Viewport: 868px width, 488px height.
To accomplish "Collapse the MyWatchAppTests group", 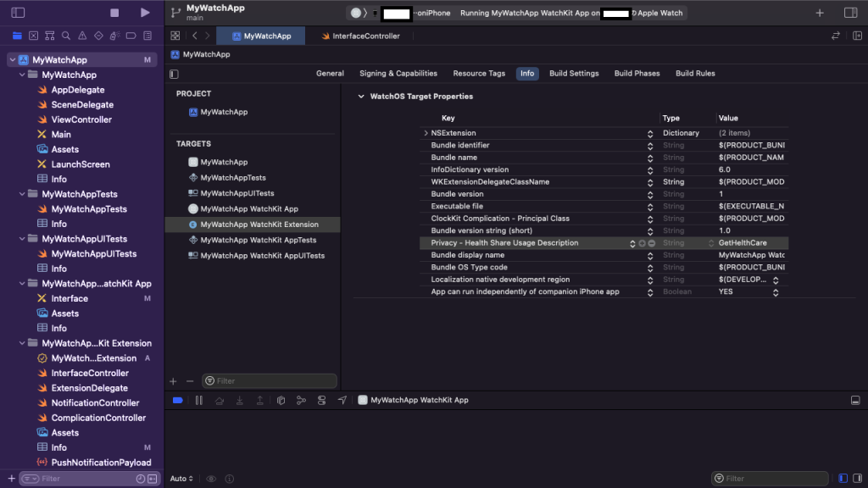I will pos(22,194).
